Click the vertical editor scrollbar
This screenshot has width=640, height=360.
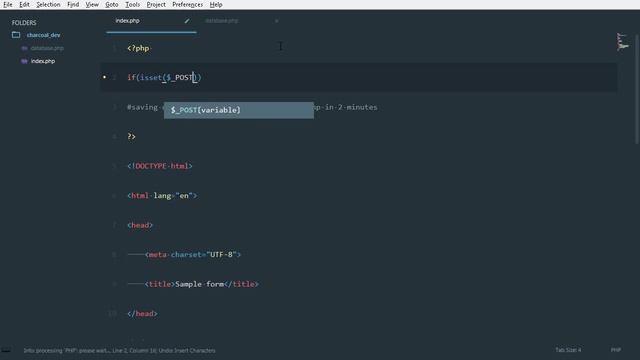pos(637,88)
